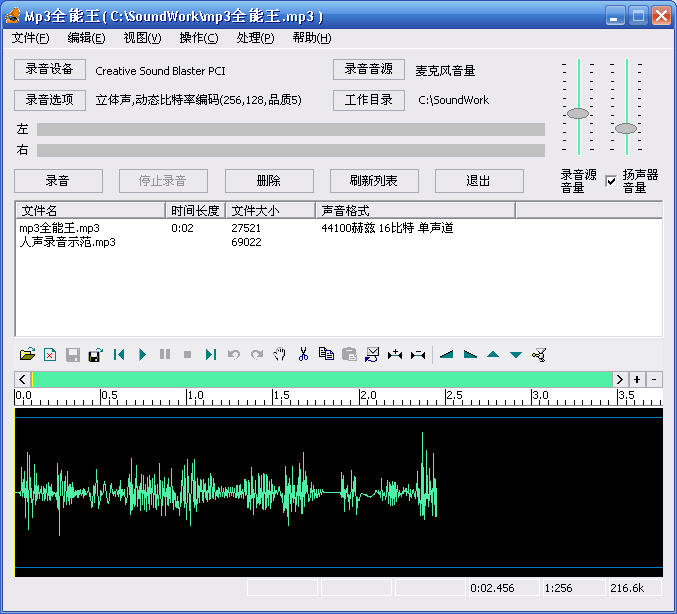Zoom in waveform with plus button
Image resolution: width=677 pixels, height=614 pixels.
(637, 379)
